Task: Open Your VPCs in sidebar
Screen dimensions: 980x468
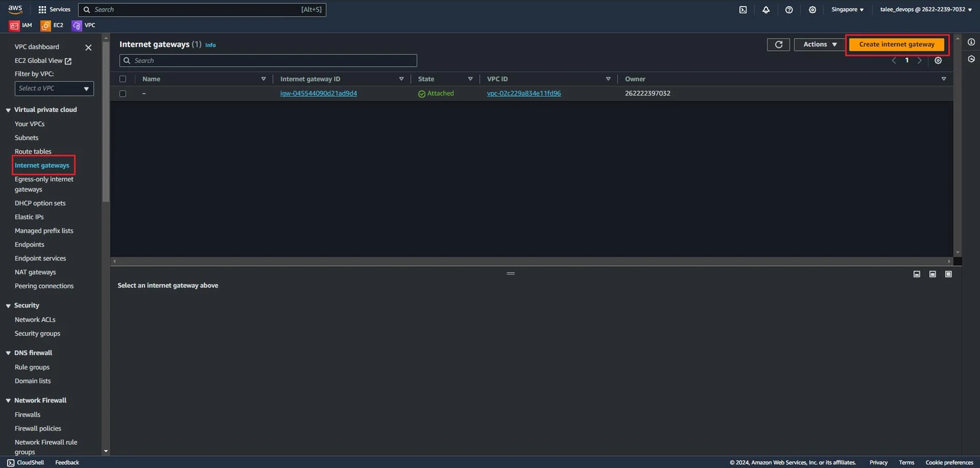Action: click(29, 124)
